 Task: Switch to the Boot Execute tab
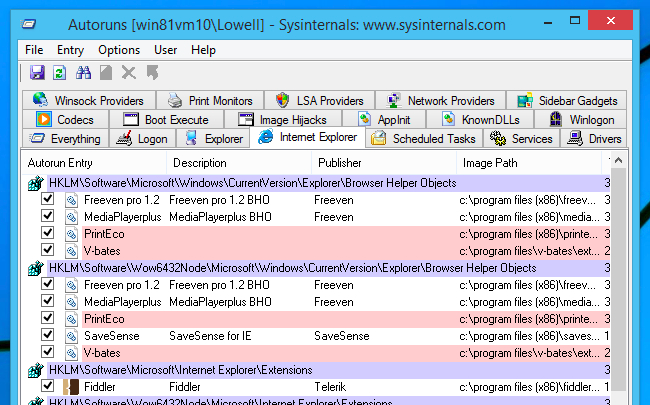click(x=166, y=119)
